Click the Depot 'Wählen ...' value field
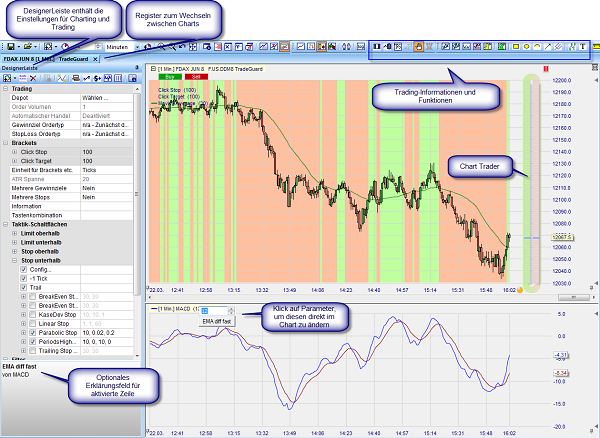Screen dimensions: 600x438 [108, 98]
